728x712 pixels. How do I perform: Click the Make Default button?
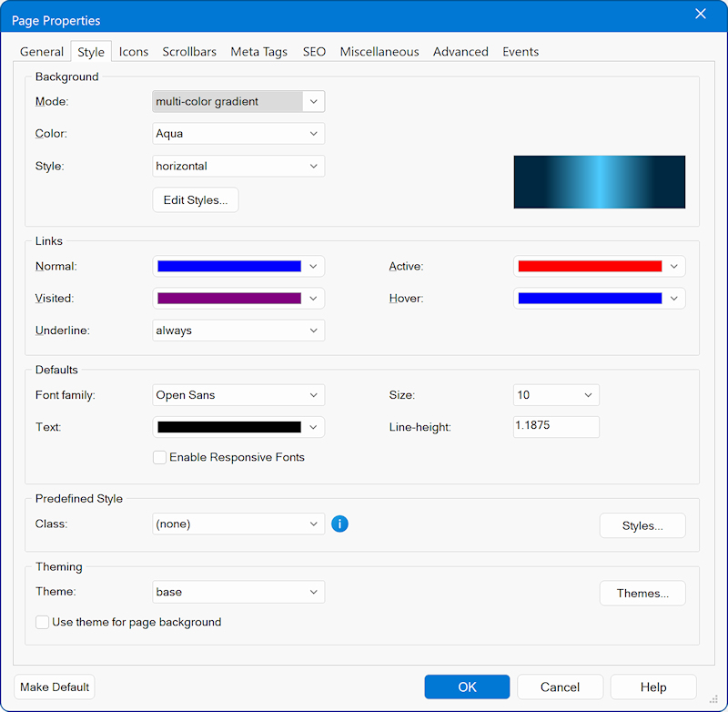pyautogui.click(x=55, y=687)
